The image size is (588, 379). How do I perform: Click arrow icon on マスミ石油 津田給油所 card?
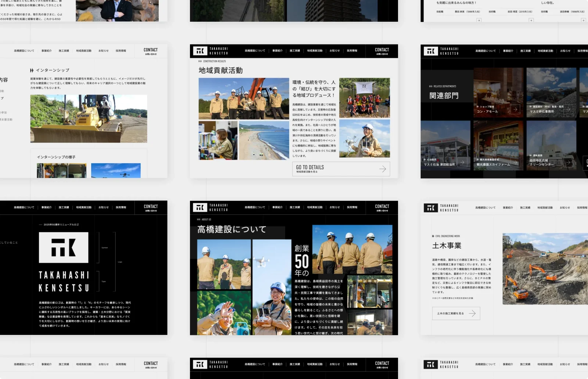click(x=462, y=162)
